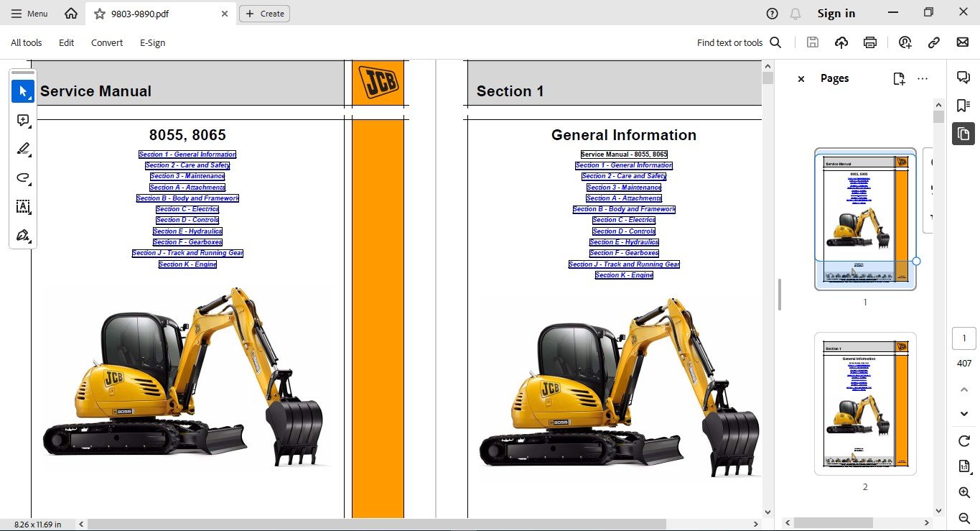Image resolution: width=980 pixels, height=531 pixels.
Task: Click the Pages panel splitter grip
Action: [x=780, y=295]
